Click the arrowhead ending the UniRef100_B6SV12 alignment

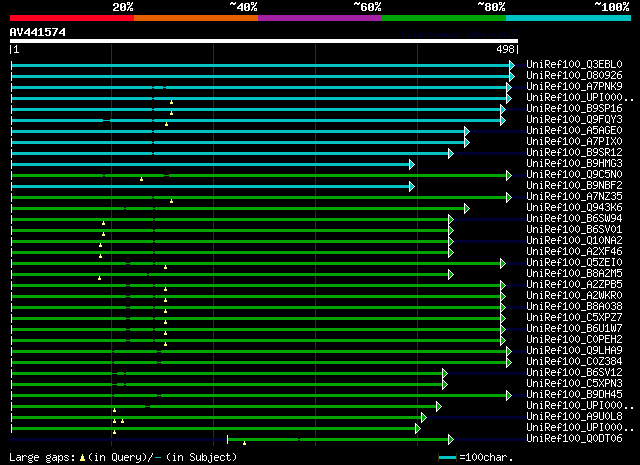445,374
